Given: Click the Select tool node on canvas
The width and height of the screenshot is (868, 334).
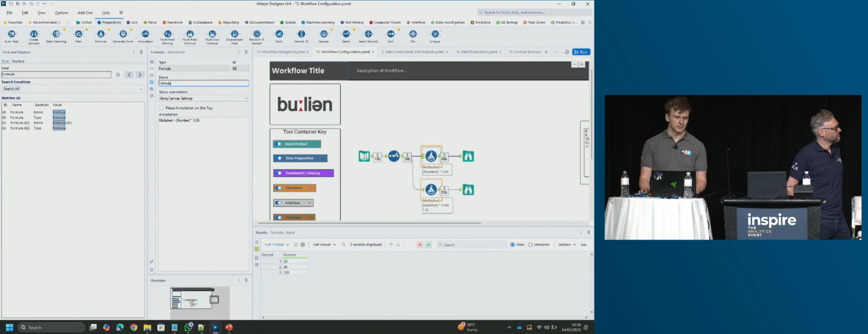Looking at the screenshot, I should click(394, 156).
